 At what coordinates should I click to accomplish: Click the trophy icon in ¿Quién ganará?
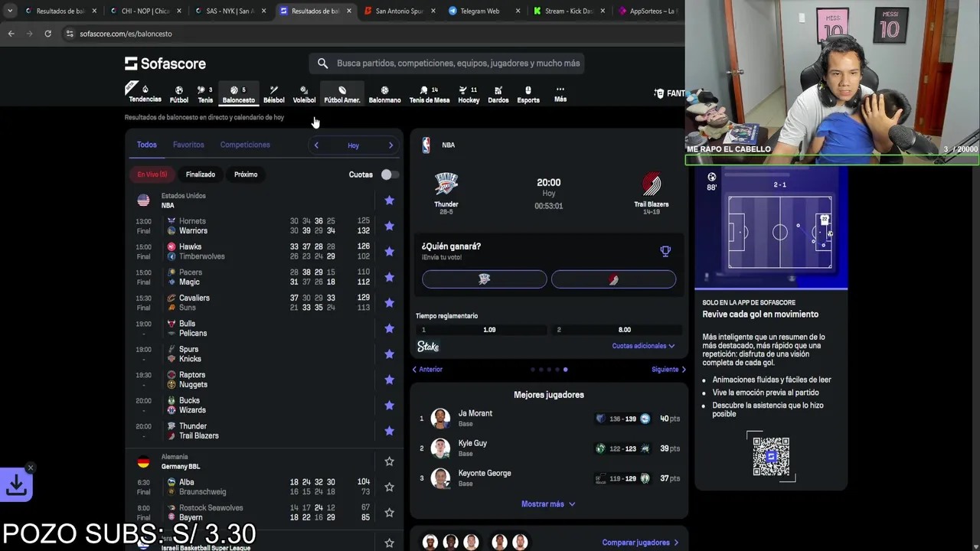pyautogui.click(x=665, y=251)
